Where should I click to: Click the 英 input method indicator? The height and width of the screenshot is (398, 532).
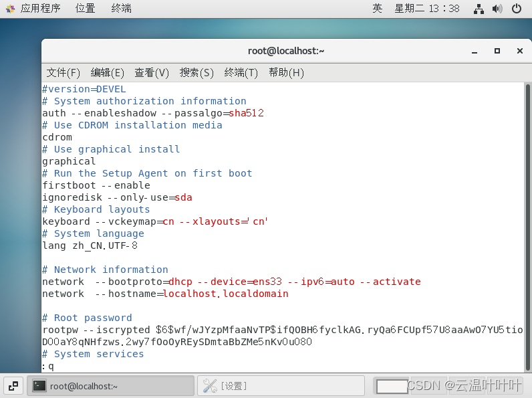[378, 8]
